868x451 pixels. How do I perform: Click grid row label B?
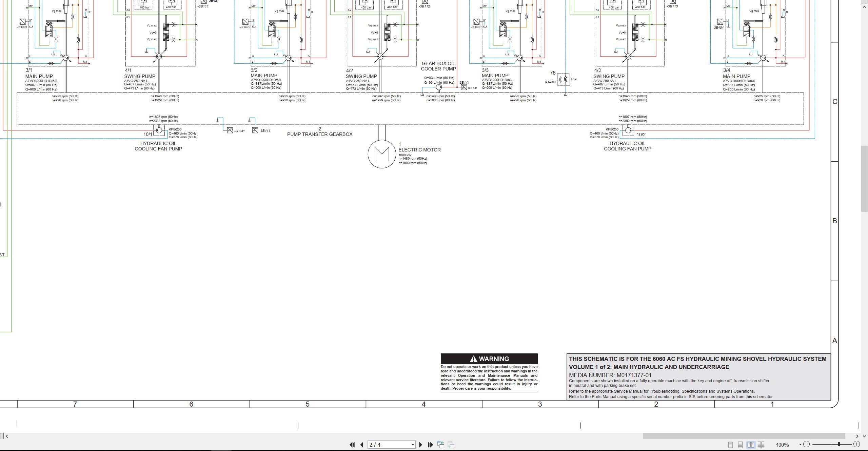point(835,221)
